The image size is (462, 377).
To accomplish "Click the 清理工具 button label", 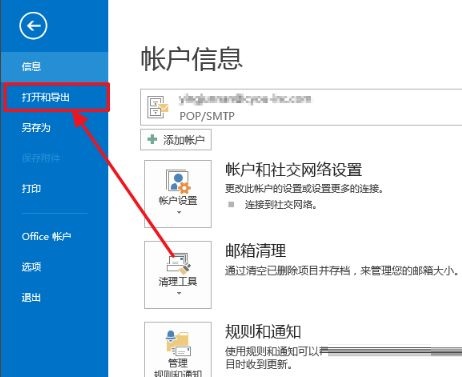I will [178, 282].
